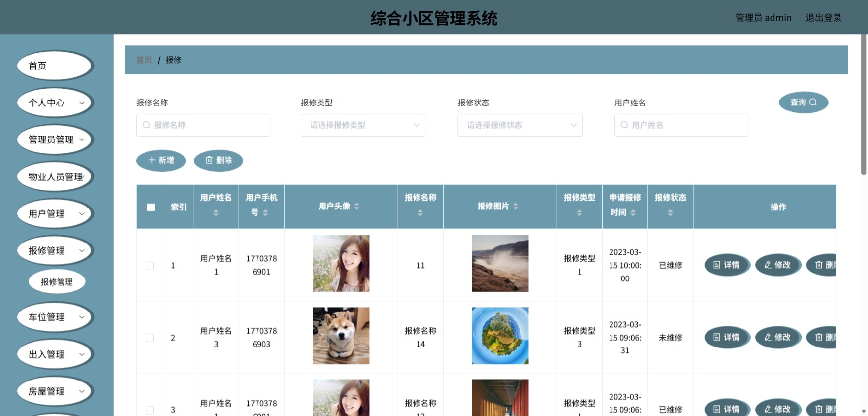Click 删除 for row 2
Screen dimensions: 868x416
pos(821,337)
